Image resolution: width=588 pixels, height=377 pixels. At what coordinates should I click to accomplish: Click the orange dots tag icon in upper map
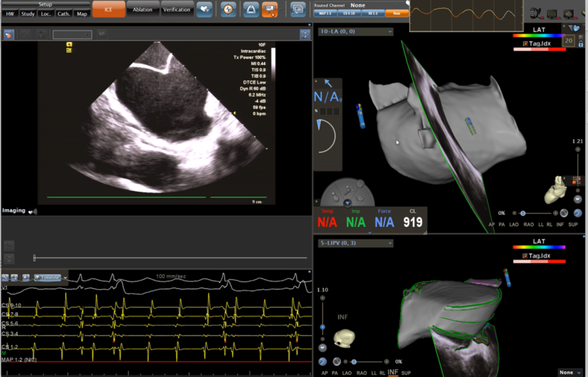click(577, 181)
